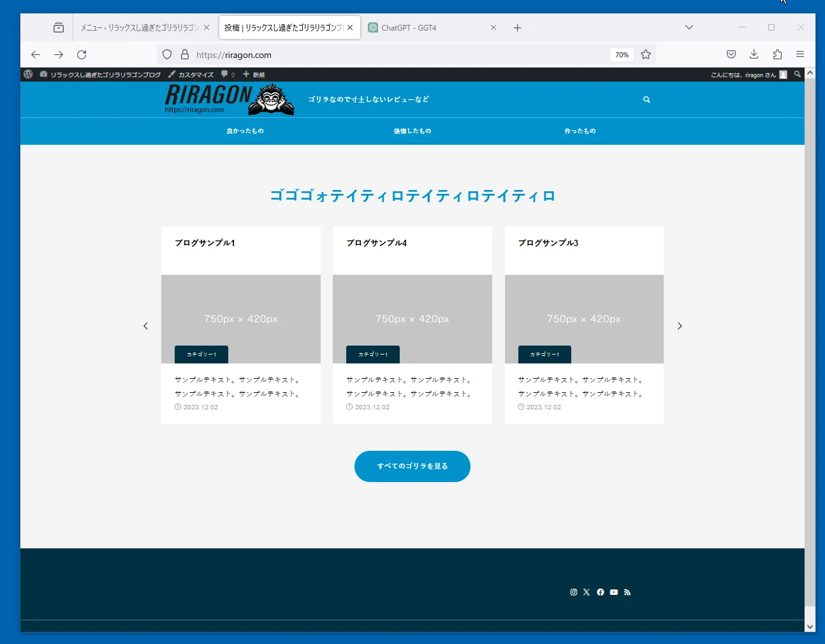Open the X (Twitter) footer icon

coord(587,592)
